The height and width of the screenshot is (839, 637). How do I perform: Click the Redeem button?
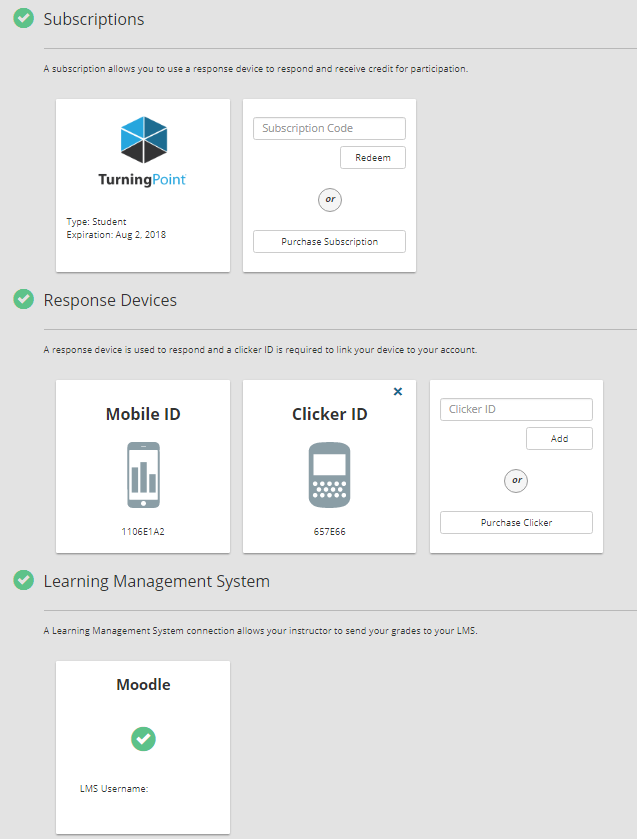[373, 157]
